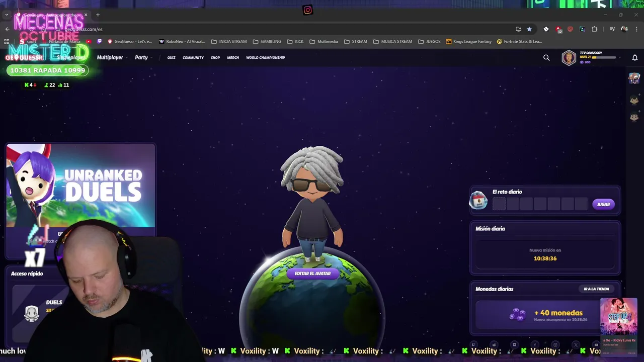Click the daily challenge streak calendar icon

[478, 200]
